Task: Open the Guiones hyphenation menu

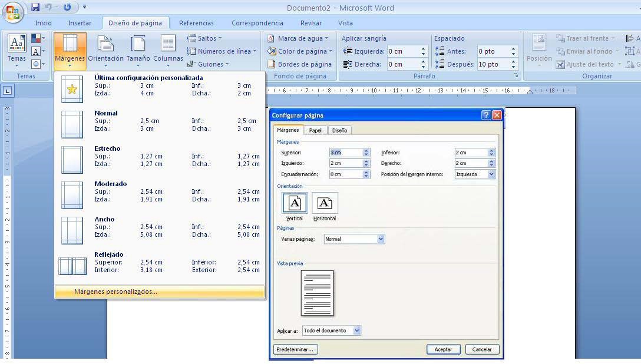Action: pos(207,64)
